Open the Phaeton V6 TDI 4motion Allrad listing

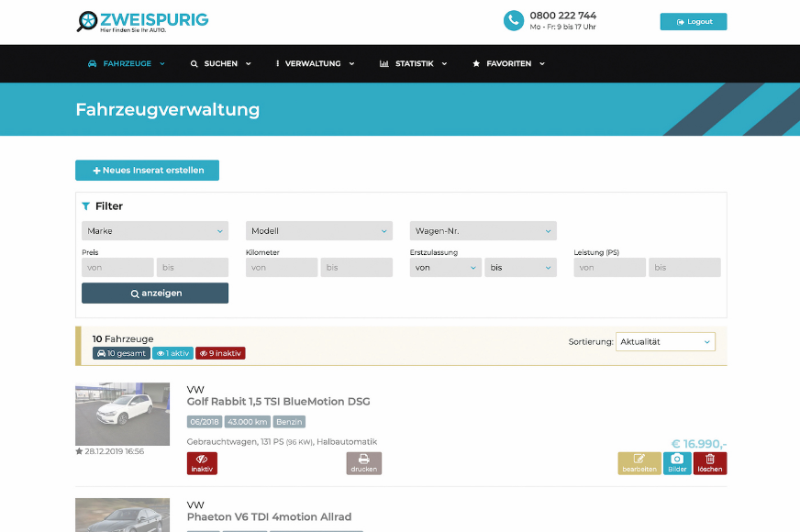click(x=270, y=516)
